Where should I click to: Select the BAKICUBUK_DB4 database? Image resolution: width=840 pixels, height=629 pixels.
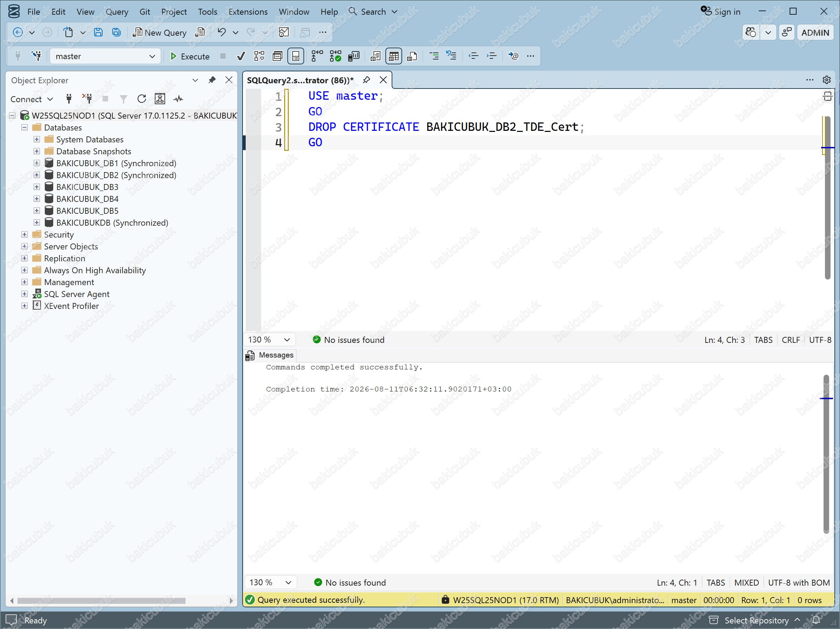[87, 199]
